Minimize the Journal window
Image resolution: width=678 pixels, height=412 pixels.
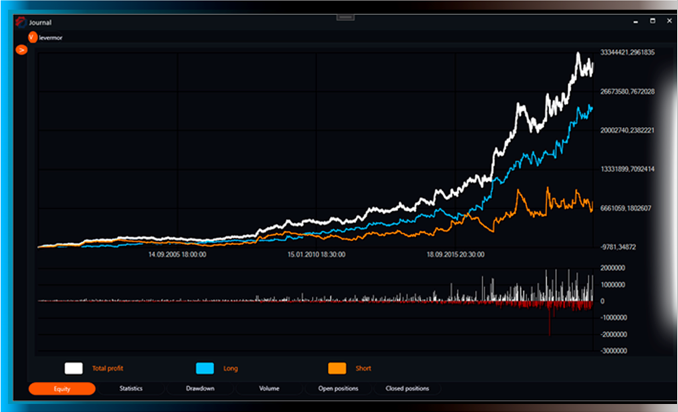(636, 21)
